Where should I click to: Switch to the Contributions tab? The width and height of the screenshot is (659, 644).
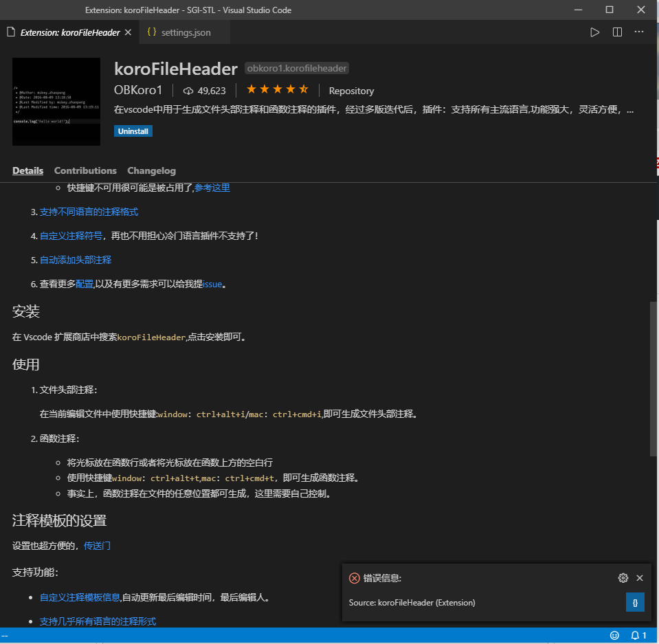(85, 170)
